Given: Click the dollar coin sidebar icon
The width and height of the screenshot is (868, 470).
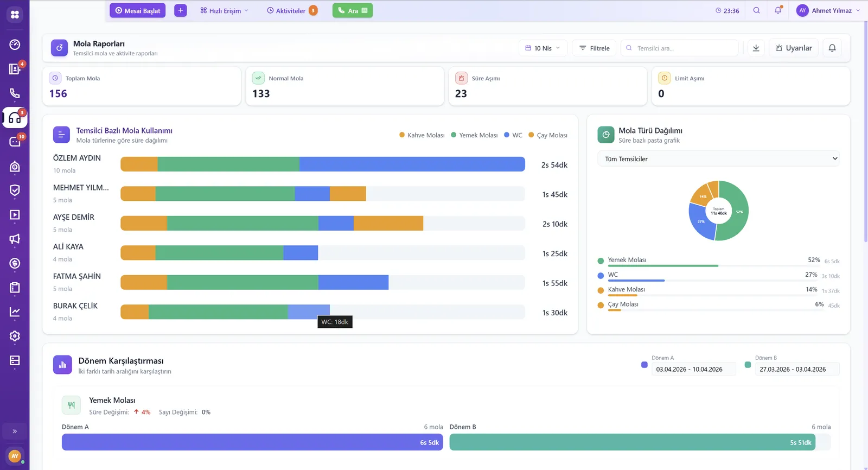Looking at the screenshot, I should pyautogui.click(x=15, y=263).
